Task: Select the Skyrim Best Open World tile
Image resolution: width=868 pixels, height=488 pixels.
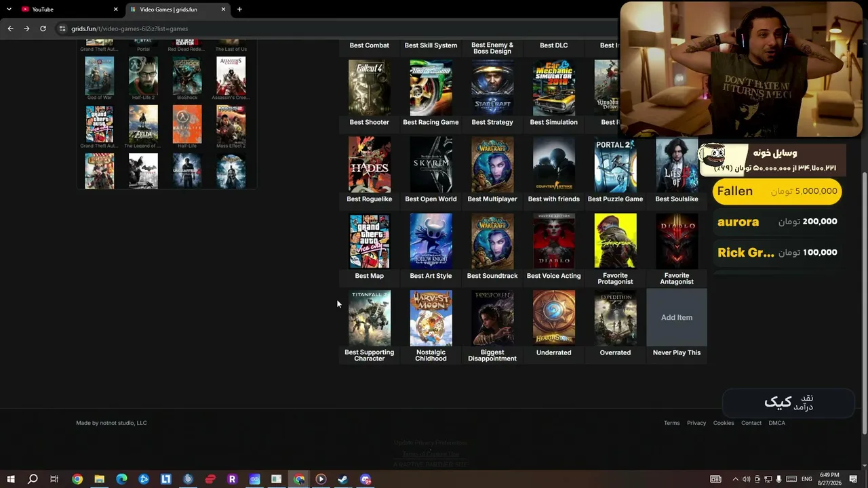Action: tap(431, 165)
